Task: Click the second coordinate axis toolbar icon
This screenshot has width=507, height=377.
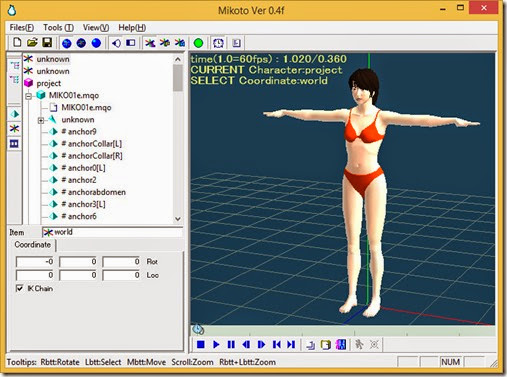Action: point(165,43)
